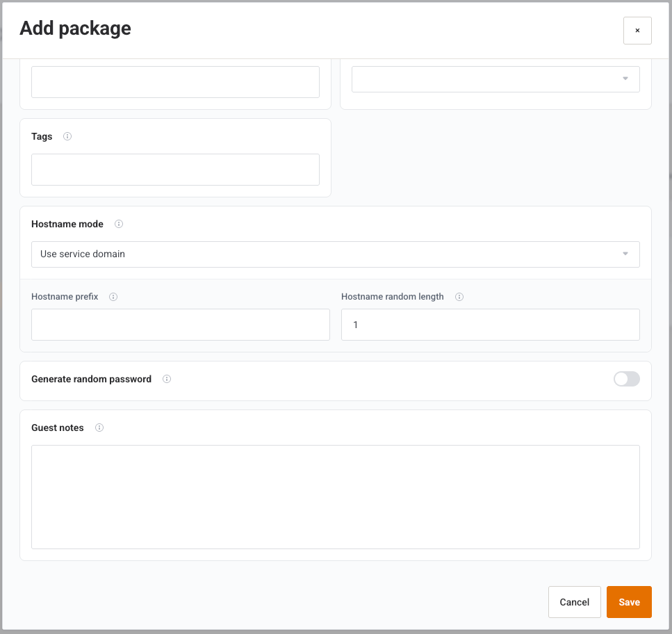672x634 pixels.
Task: Enable the Generate random password toggle
Action: [x=627, y=379]
